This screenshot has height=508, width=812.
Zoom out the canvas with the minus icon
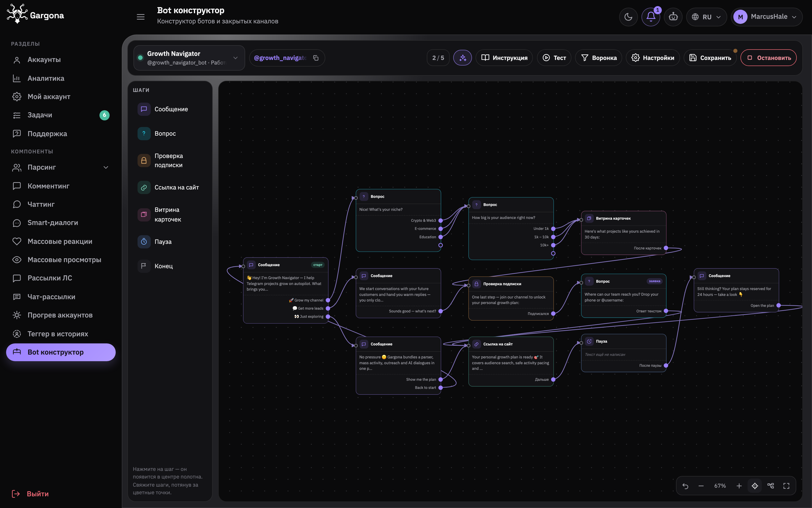[x=701, y=486]
